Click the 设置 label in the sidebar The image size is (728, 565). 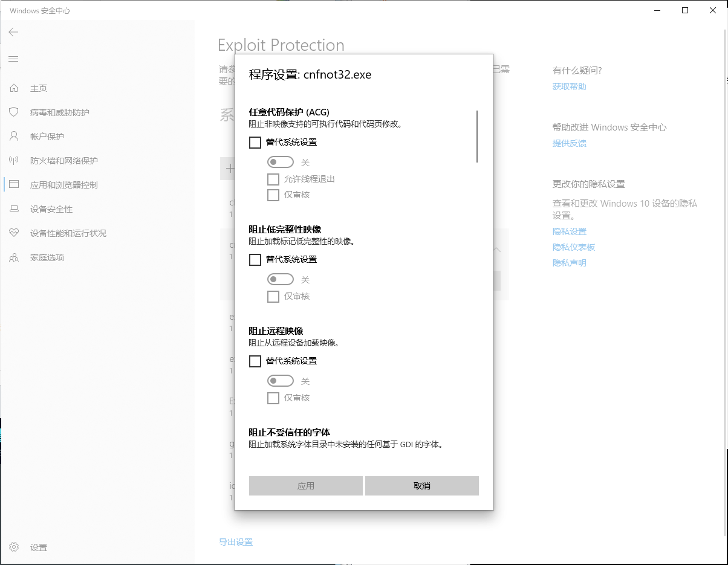click(x=39, y=547)
